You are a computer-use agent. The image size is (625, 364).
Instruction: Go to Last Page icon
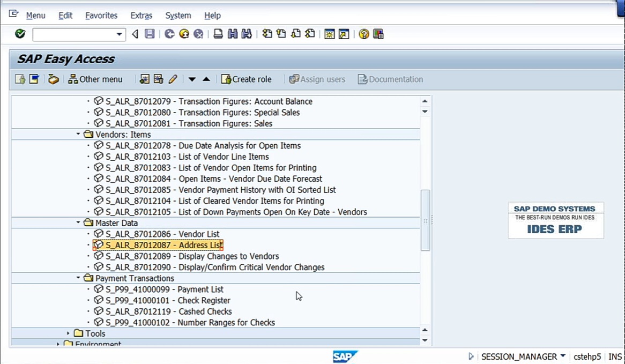tap(310, 34)
